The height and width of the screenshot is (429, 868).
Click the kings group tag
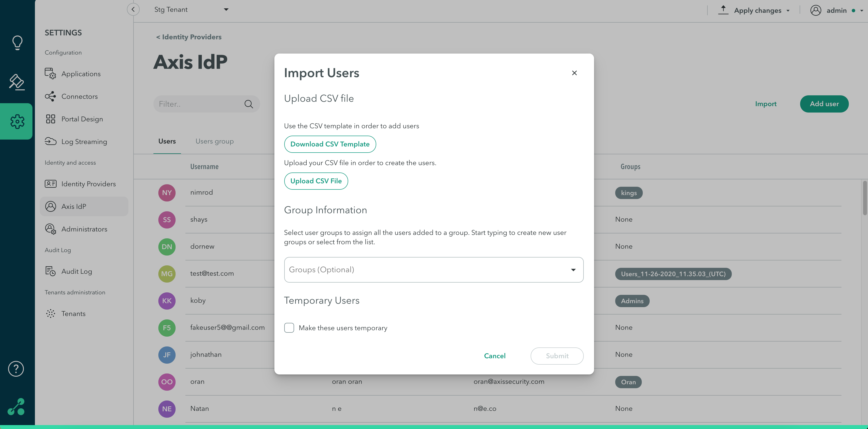pos(629,193)
